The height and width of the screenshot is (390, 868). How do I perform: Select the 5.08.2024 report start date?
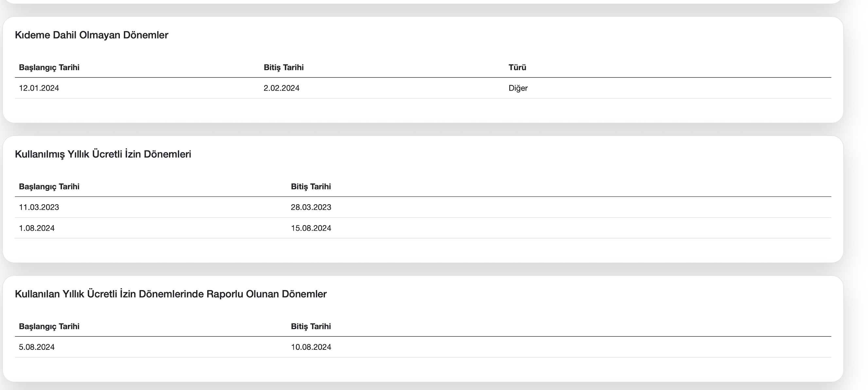(36, 347)
